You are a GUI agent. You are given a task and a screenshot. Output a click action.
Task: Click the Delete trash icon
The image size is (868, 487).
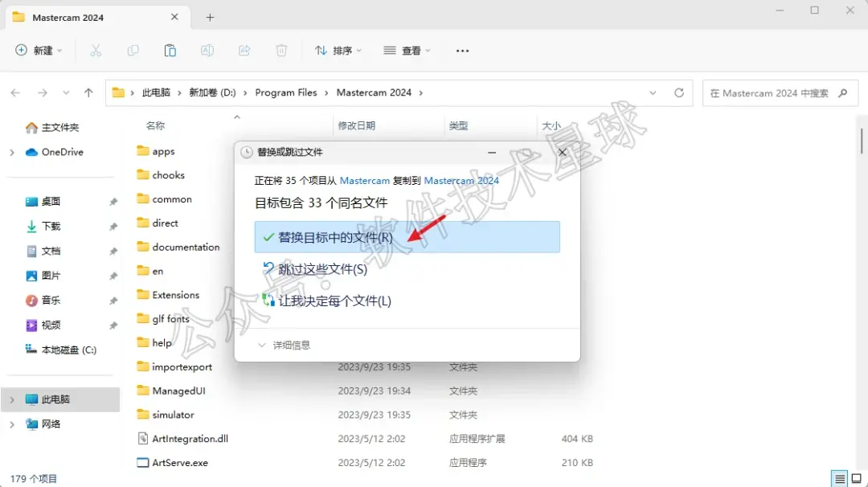click(x=281, y=51)
